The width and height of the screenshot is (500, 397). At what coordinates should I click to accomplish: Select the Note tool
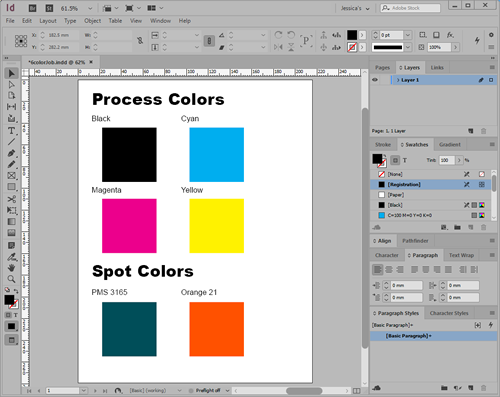tap(11, 246)
